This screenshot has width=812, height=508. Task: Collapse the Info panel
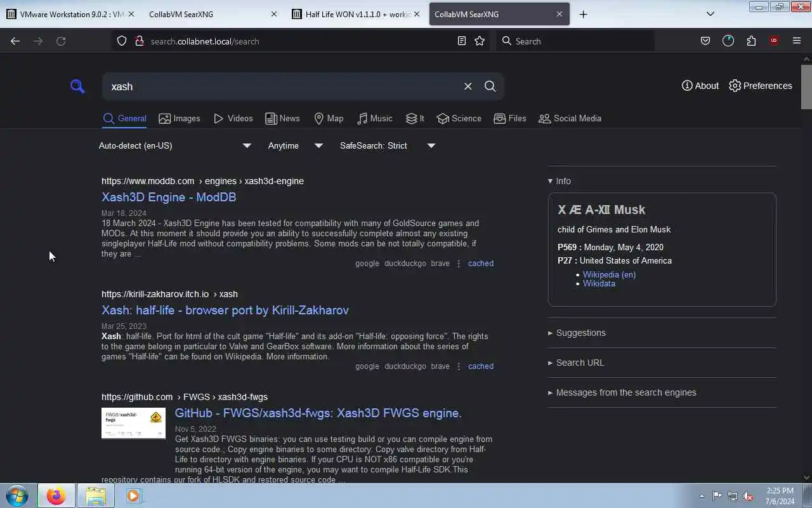[560, 181]
